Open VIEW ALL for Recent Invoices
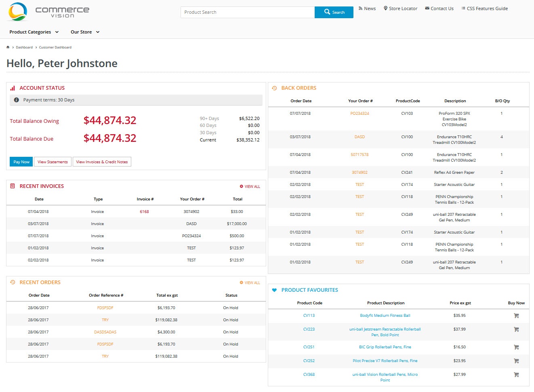Viewport: 534px width, 392px height. (x=250, y=186)
